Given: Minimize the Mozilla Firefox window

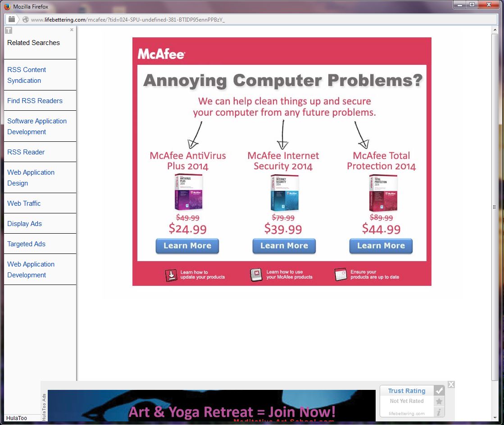Looking at the screenshot, I should coord(460,5).
